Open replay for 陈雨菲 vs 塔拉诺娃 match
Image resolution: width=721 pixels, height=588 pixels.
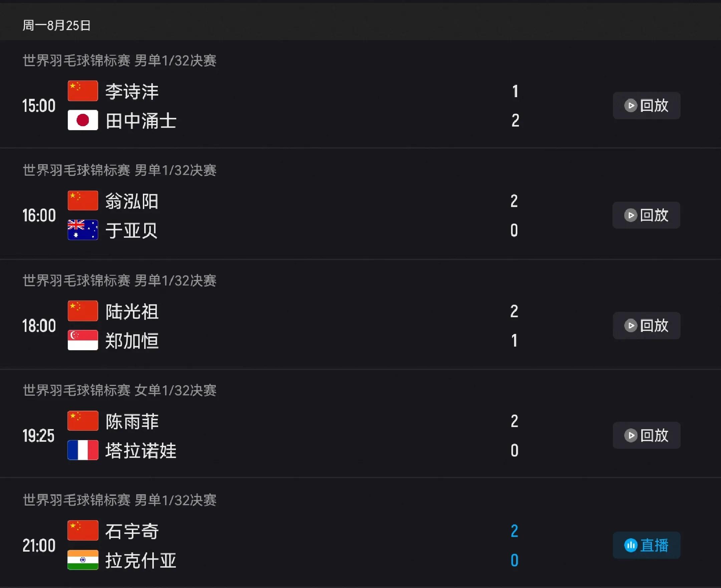tap(646, 435)
